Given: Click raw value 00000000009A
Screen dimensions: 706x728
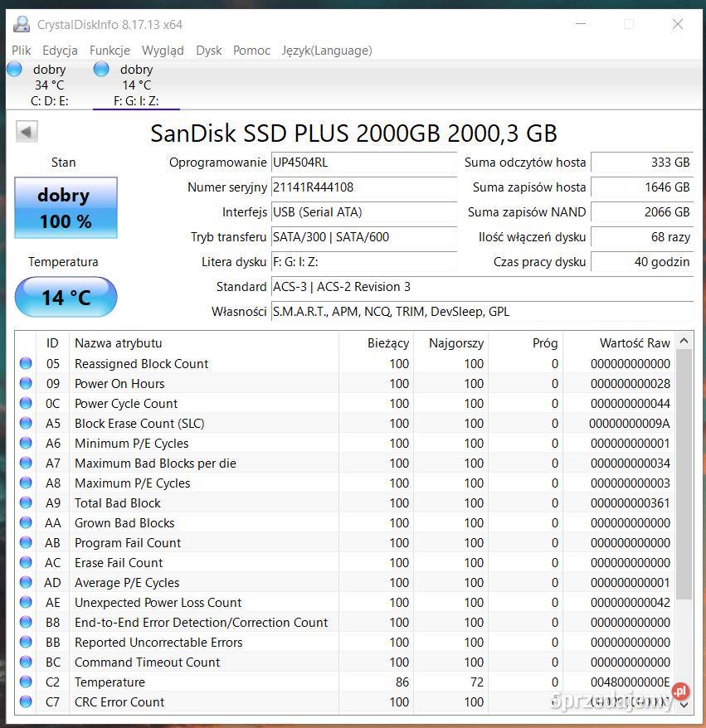Looking at the screenshot, I should coord(630,424).
